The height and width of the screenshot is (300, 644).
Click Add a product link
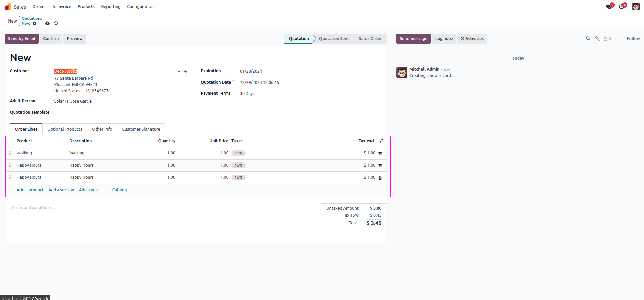(x=30, y=190)
